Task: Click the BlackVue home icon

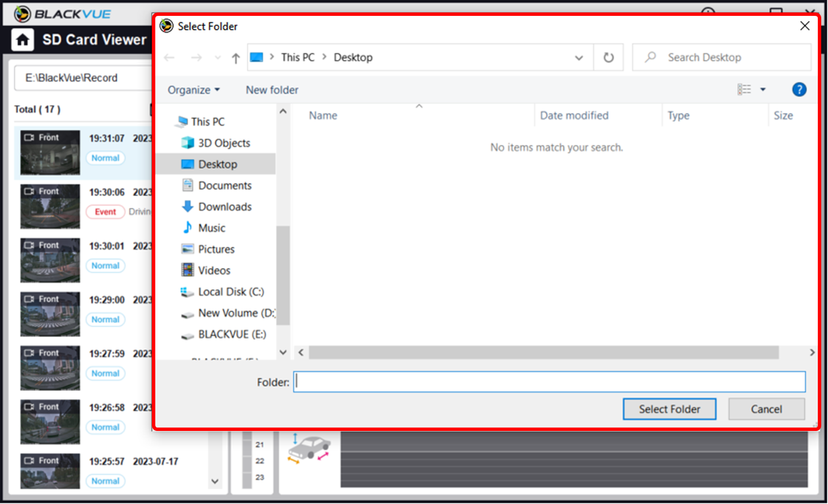Action: point(23,40)
